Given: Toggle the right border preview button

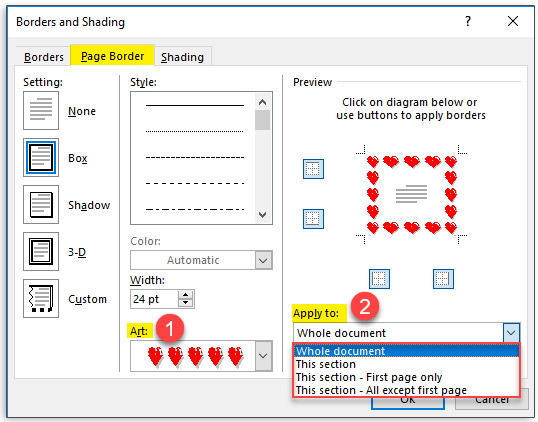Looking at the screenshot, I should pos(443,279).
